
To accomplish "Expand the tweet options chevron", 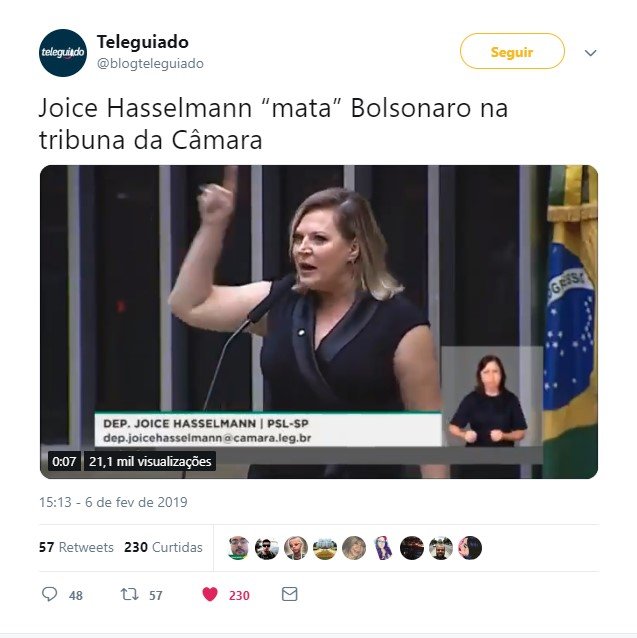I will pos(590,52).
